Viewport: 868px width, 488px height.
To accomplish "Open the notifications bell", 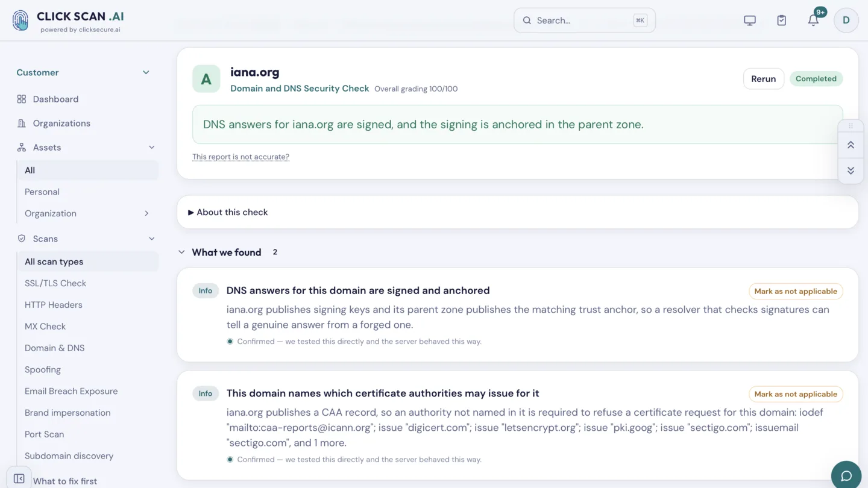I will click(813, 20).
